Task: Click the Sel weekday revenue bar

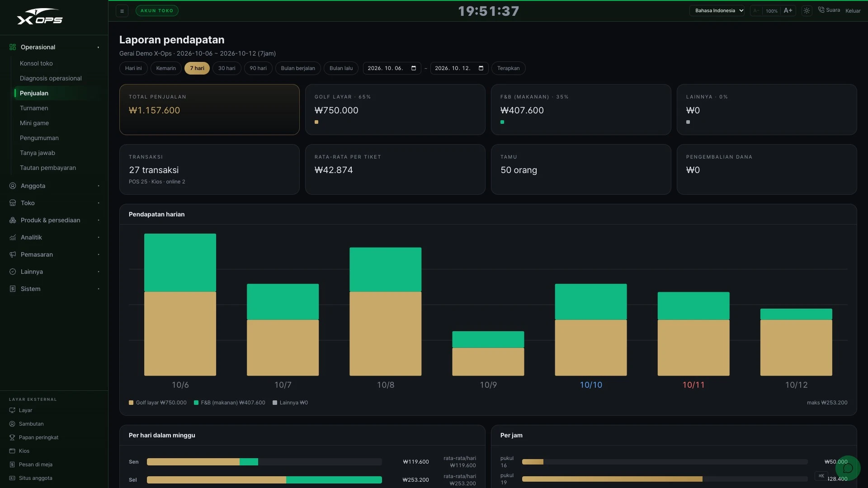Action: click(264, 480)
